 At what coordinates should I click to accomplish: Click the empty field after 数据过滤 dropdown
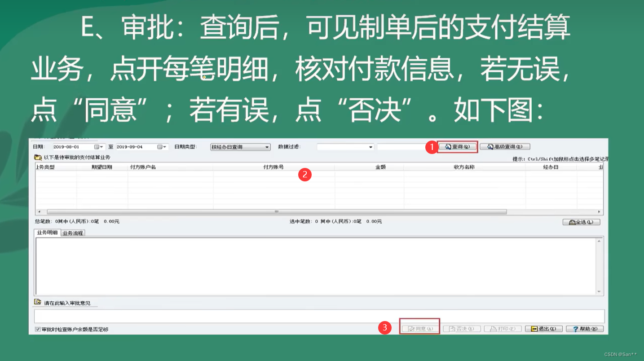[401, 147]
